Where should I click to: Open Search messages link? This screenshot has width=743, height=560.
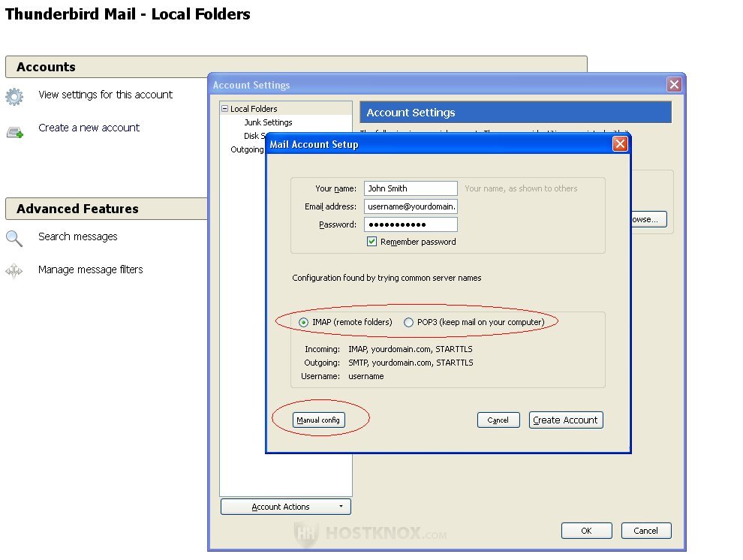pyautogui.click(x=78, y=236)
